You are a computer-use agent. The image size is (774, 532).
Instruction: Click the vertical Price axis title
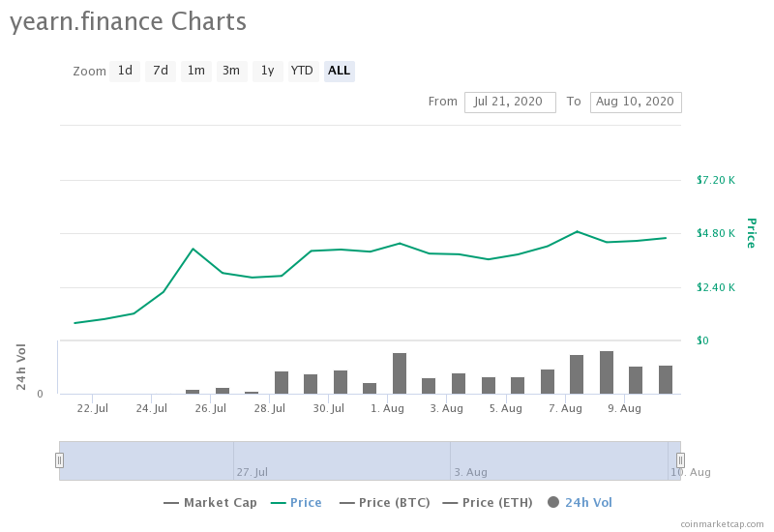752,233
